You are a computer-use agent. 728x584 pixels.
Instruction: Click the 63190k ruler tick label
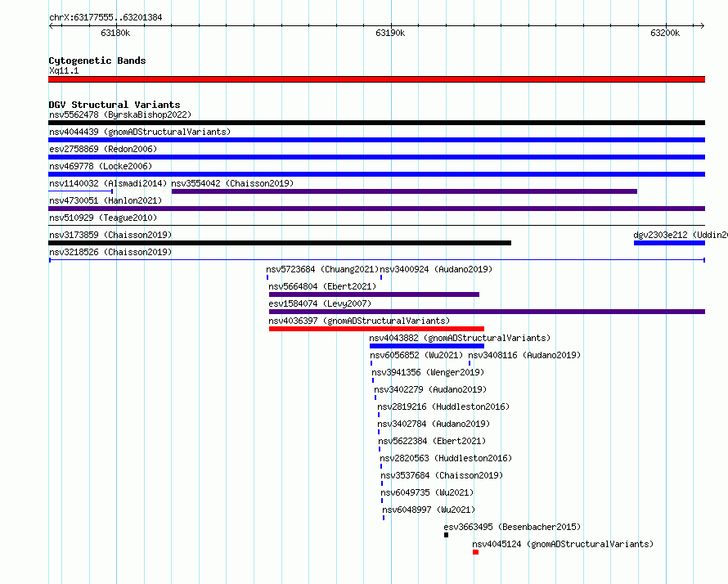tap(390, 33)
